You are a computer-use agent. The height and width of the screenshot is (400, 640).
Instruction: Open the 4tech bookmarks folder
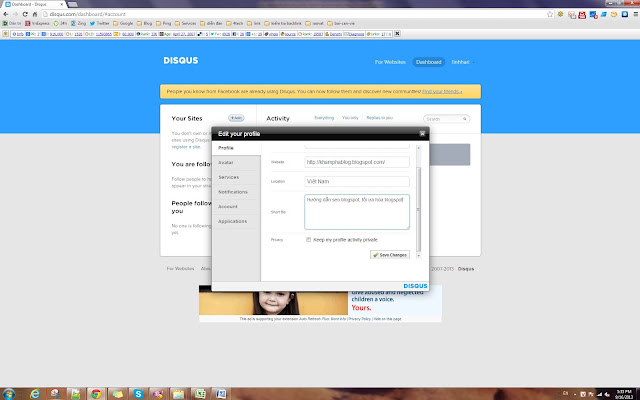pyautogui.click(x=235, y=23)
